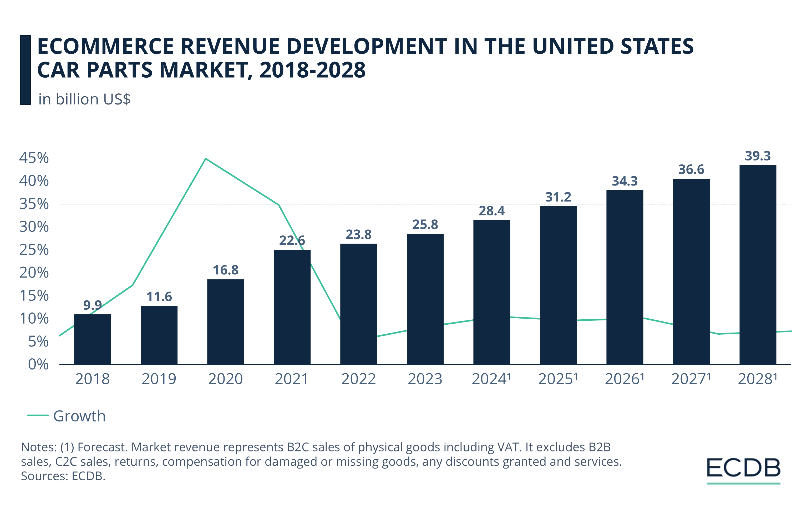This screenshot has width=812, height=513.
Task: Click the 2024 bar labeled 28.4
Action: pyautogui.click(x=492, y=293)
